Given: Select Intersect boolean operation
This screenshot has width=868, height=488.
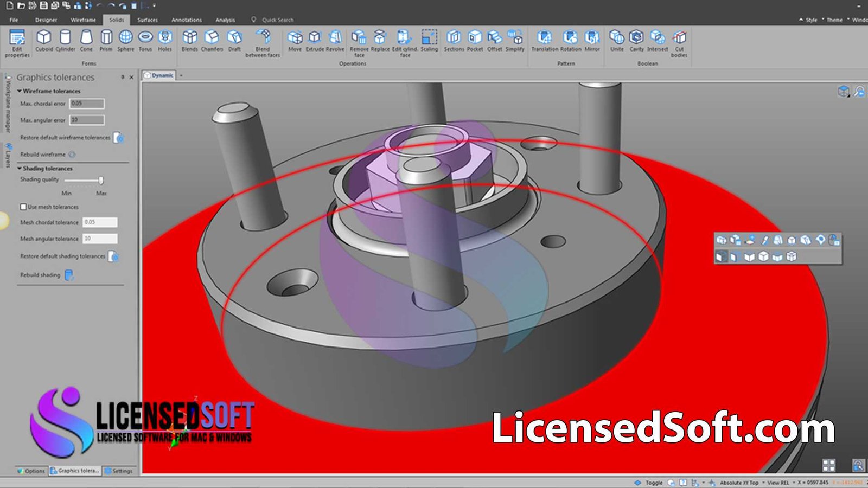Looking at the screenshot, I should pos(658,41).
